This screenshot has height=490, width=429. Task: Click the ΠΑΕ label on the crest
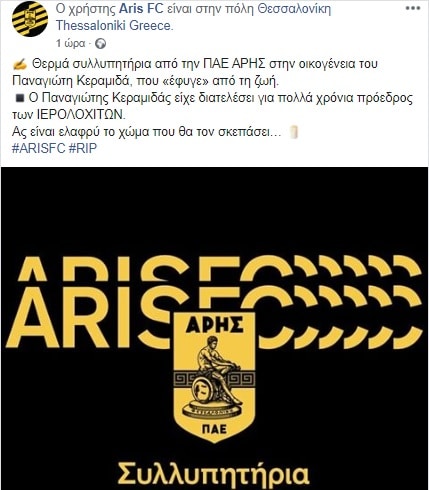[x=214, y=428]
